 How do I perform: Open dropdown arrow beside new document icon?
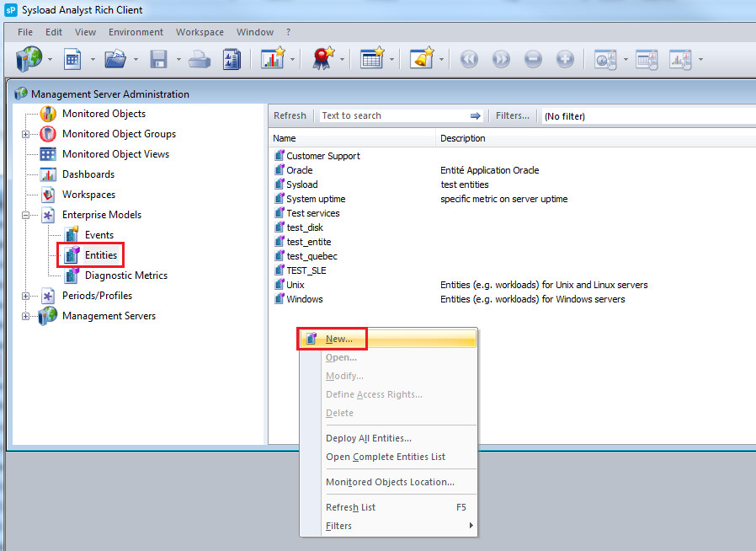tap(93, 59)
